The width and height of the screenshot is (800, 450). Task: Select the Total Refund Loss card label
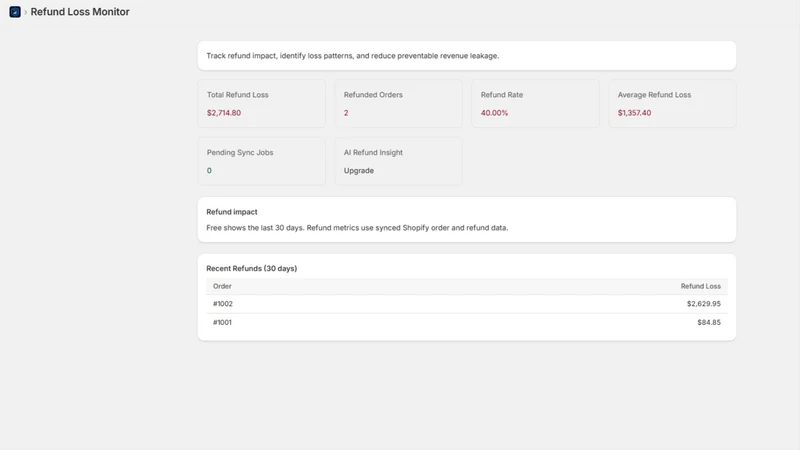pyautogui.click(x=237, y=95)
